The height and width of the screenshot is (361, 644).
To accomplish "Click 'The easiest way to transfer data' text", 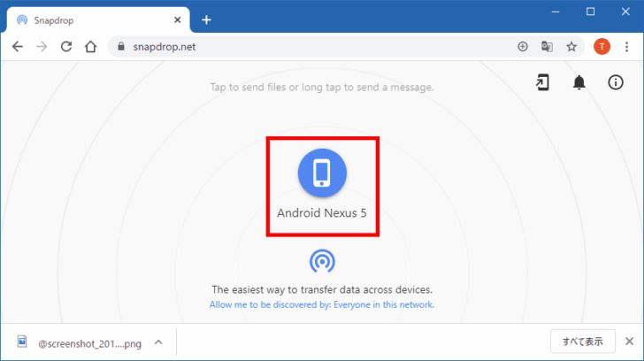I will point(322,289).
